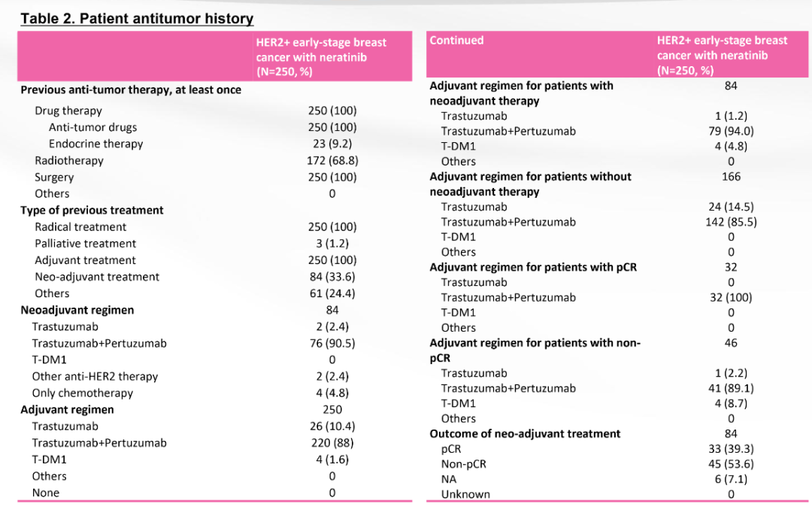Click the "Only chemotherapy" row label
This screenshot has height=507, width=812.
click(82, 393)
